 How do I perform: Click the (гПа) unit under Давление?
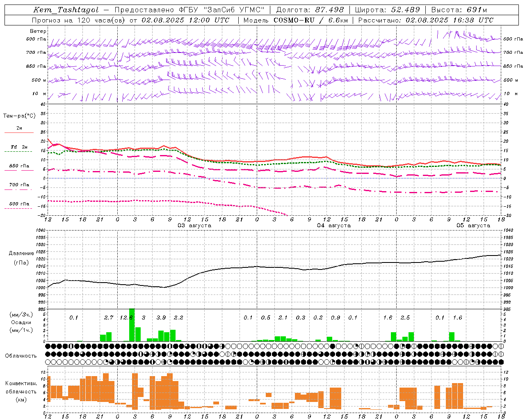[x=21, y=263]
